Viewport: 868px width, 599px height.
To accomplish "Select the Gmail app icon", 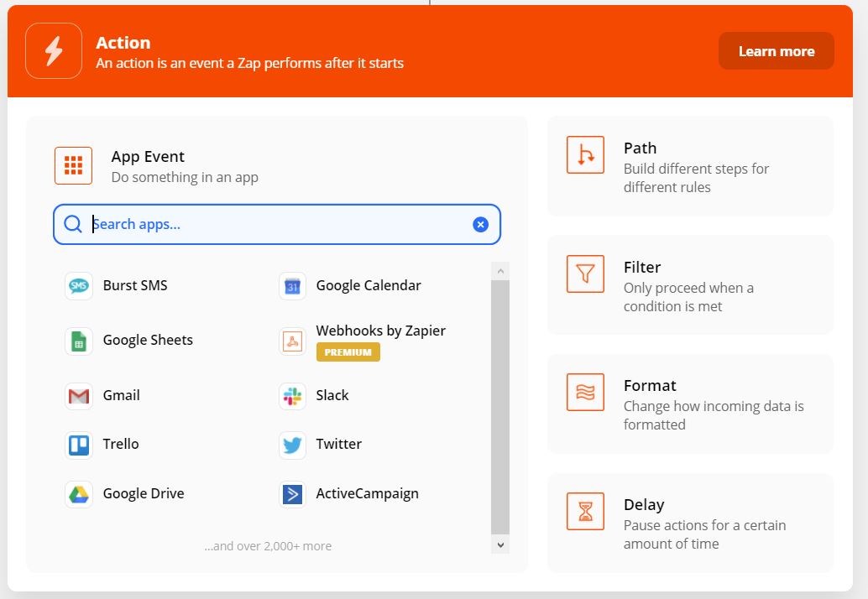I will [79, 396].
